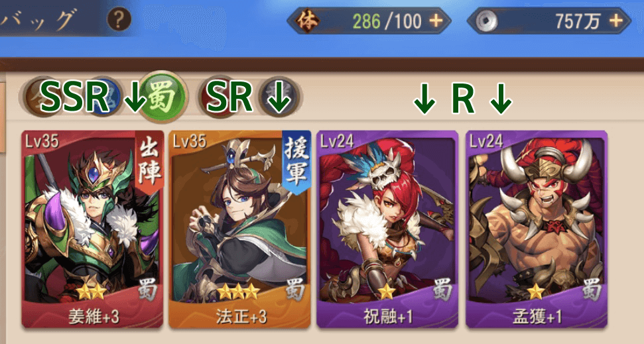Click the 757万 coin balance
The height and width of the screenshot is (344, 644).
[578, 21]
